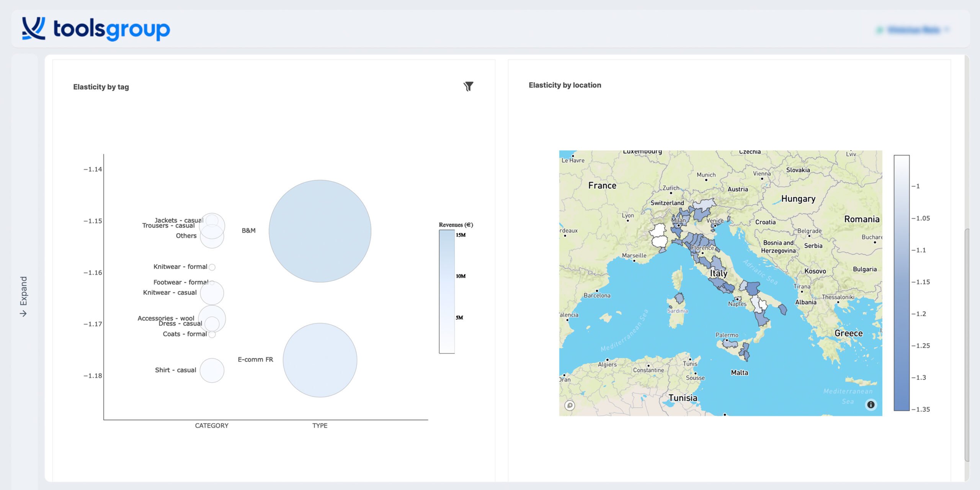The image size is (980, 490).
Task: Click the 'Revenues (€)' legend title
Action: (456, 225)
